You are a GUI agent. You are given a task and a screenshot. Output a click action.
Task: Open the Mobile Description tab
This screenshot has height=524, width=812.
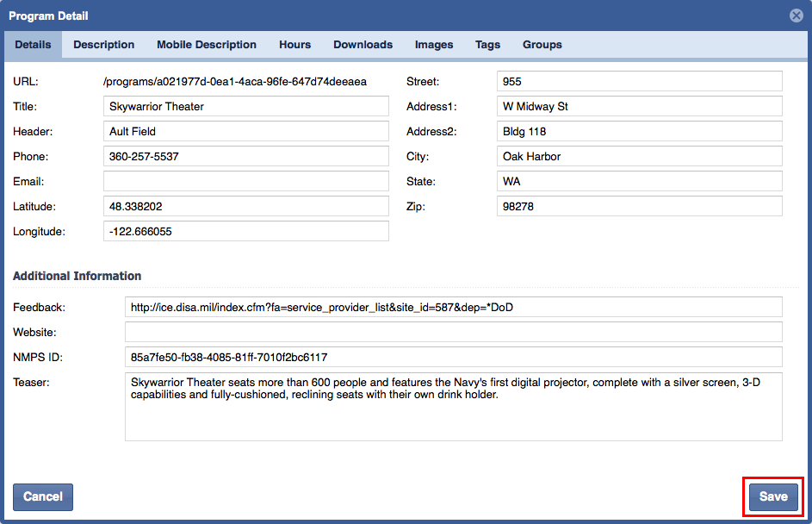(x=207, y=45)
